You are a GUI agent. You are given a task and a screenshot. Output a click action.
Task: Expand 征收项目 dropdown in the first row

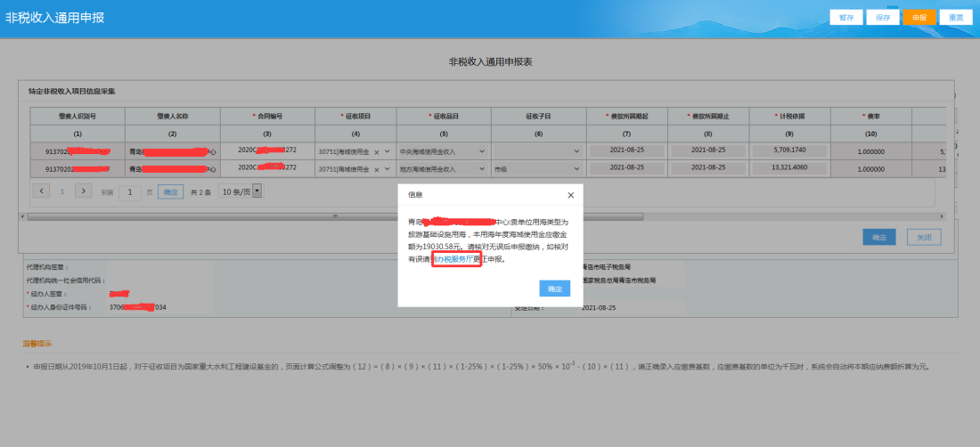point(387,152)
